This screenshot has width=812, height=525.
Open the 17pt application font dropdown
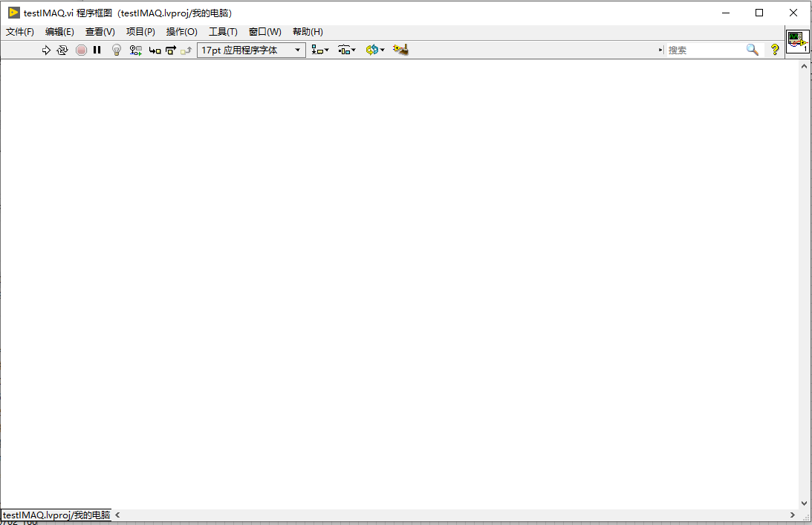coord(251,50)
